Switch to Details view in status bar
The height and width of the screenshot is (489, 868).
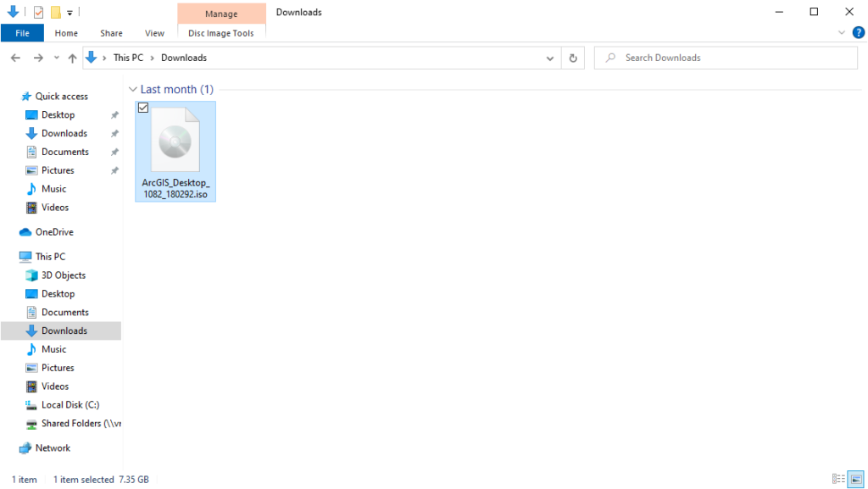point(838,479)
